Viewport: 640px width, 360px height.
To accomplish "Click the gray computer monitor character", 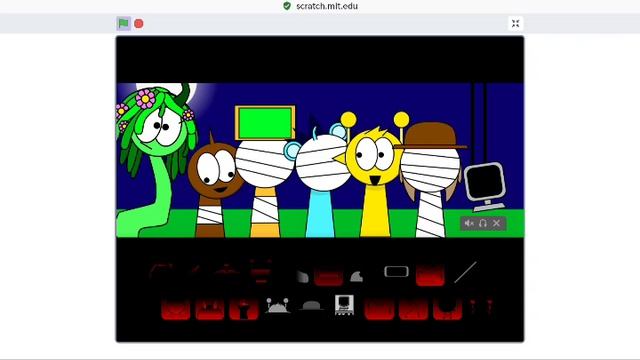I will coord(486,187).
